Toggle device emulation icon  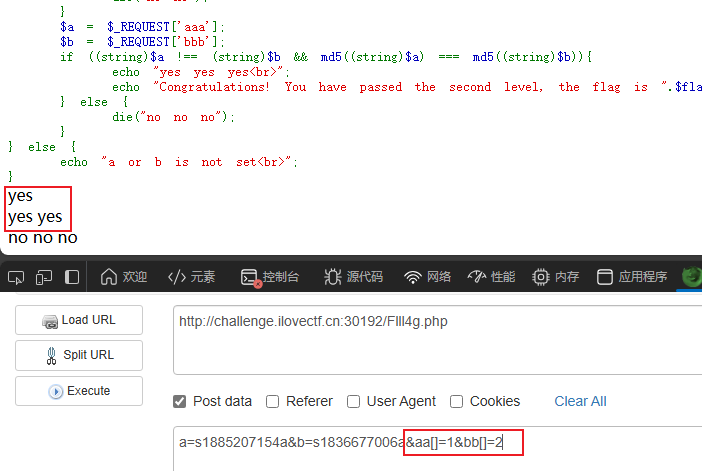pyautogui.click(x=44, y=278)
